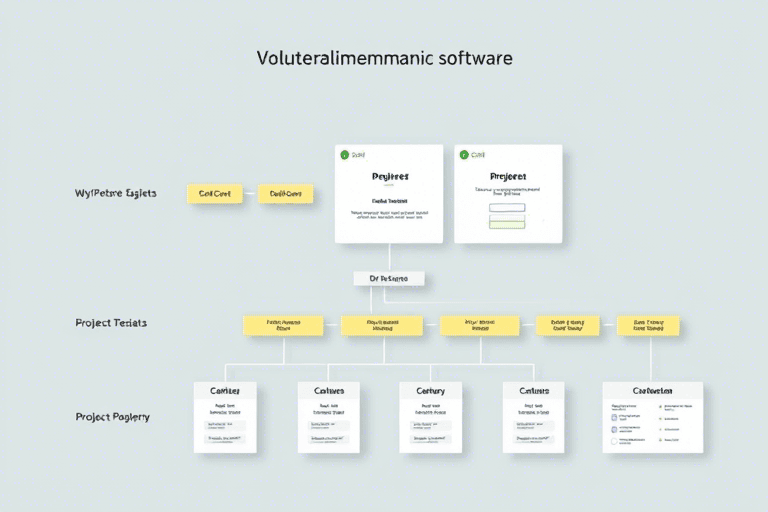The height and width of the screenshot is (512, 768).
Task: Click the green circle icon in the Prejeret card
Action: pyautogui.click(x=462, y=155)
